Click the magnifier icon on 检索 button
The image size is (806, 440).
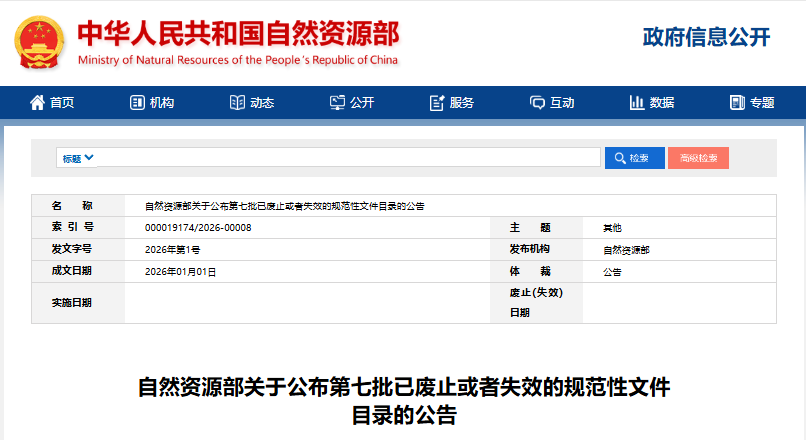(x=620, y=158)
